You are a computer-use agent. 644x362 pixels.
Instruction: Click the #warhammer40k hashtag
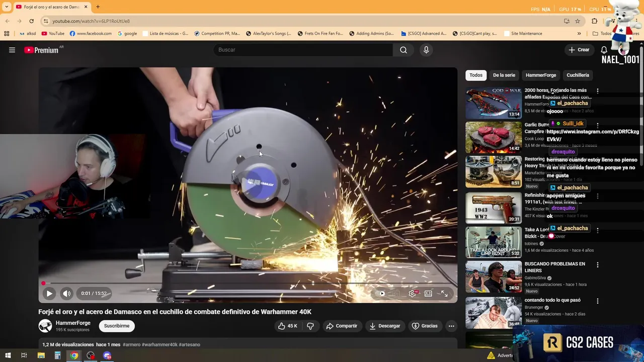(159, 344)
